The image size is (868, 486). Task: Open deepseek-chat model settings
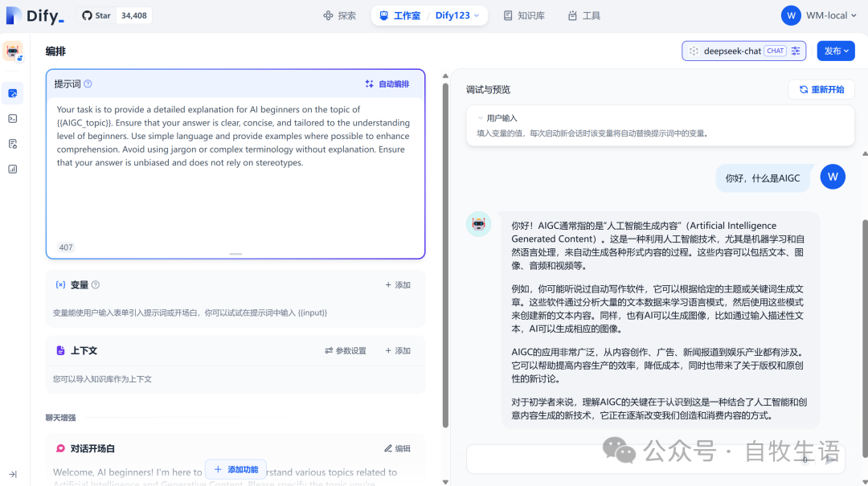743,51
